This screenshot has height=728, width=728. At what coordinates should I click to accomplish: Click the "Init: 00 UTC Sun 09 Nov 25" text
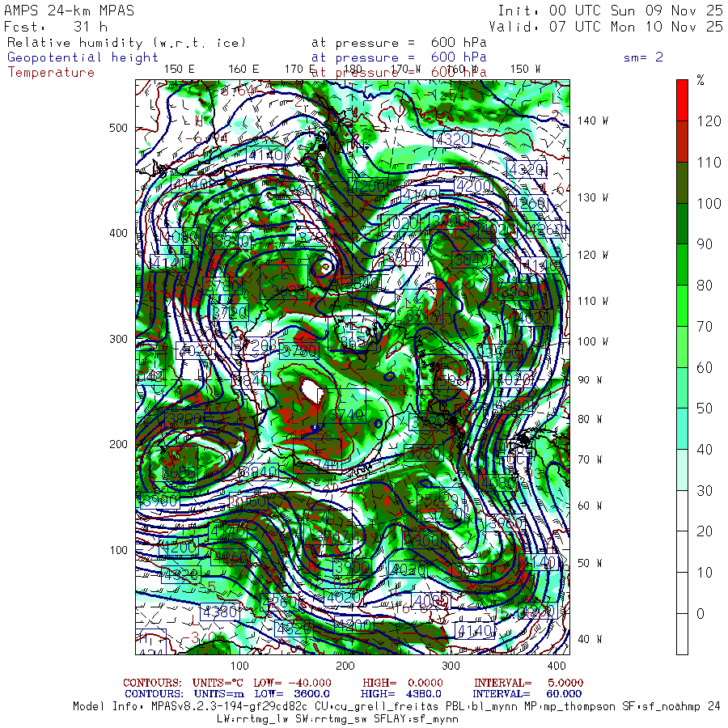click(x=610, y=11)
